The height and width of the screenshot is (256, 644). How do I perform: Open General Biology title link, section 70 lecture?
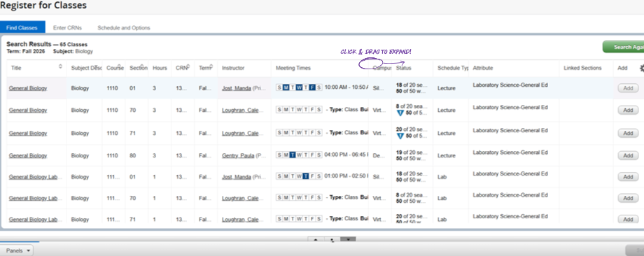pyautogui.click(x=28, y=111)
